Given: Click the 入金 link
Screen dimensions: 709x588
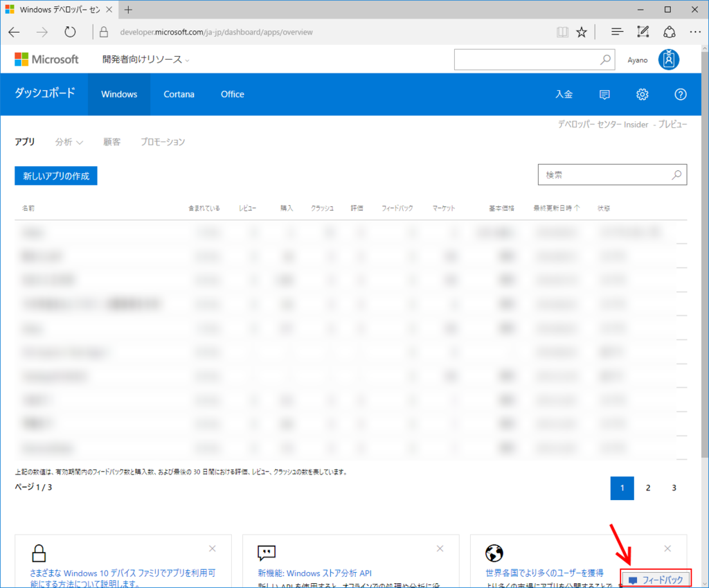Looking at the screenshot, I should click(x=564, y=94).
